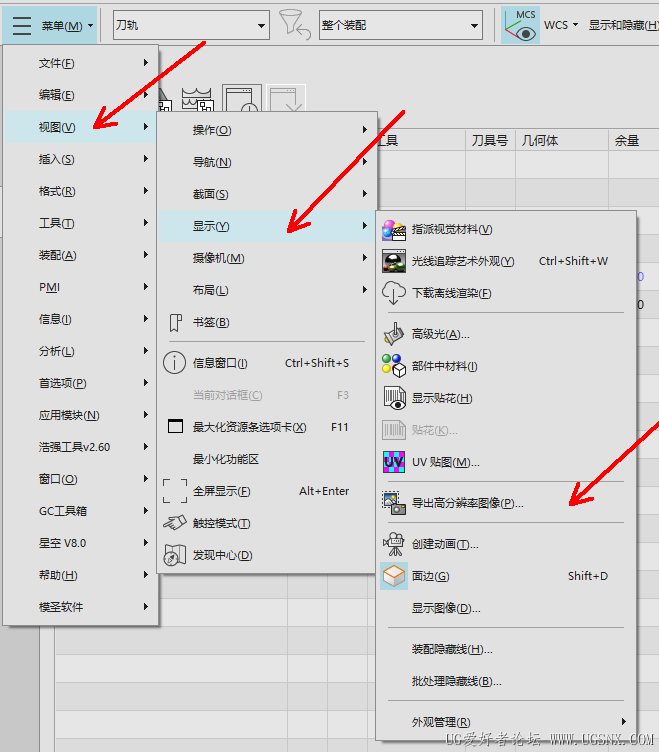Select 部件中材料 materials in part
659x752 pixels.
[x=506, y=366]
